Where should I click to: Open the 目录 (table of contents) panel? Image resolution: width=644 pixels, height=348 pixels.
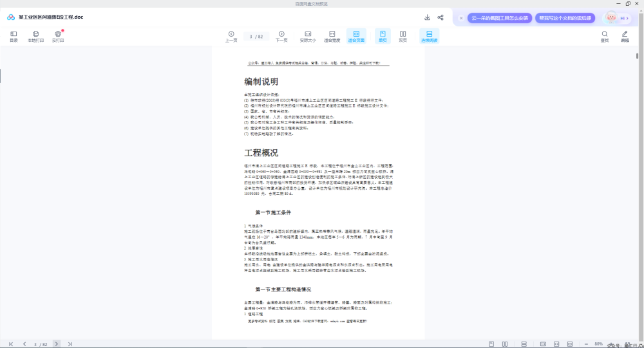pyautogui.click(x=14, y=37)
